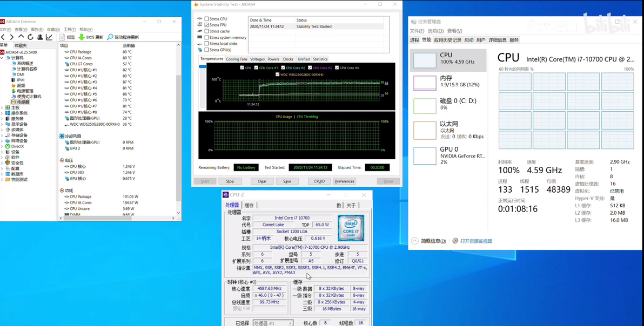Stop the stability test

tap(230, 181)
